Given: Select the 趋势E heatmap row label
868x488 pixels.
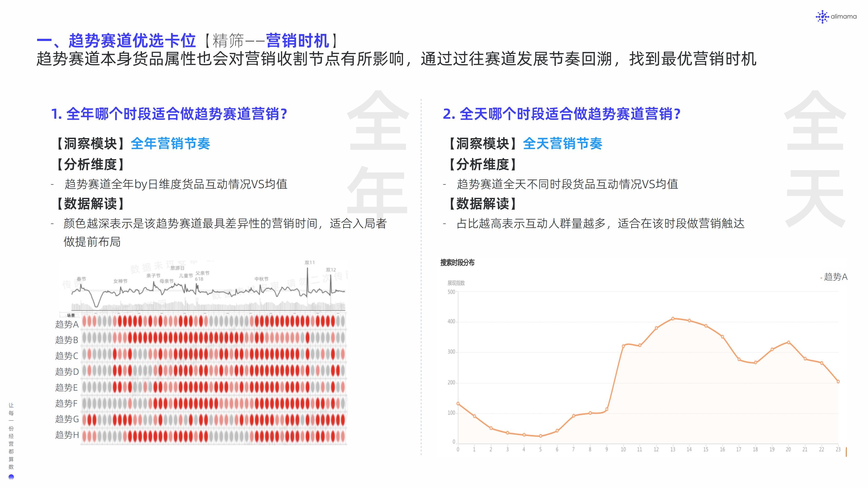Looking at the screenshot, I should pos(67,388).
